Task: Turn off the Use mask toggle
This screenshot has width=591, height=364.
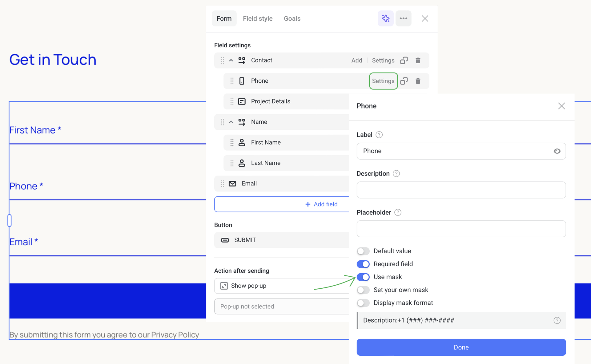Action: point(363,277)
